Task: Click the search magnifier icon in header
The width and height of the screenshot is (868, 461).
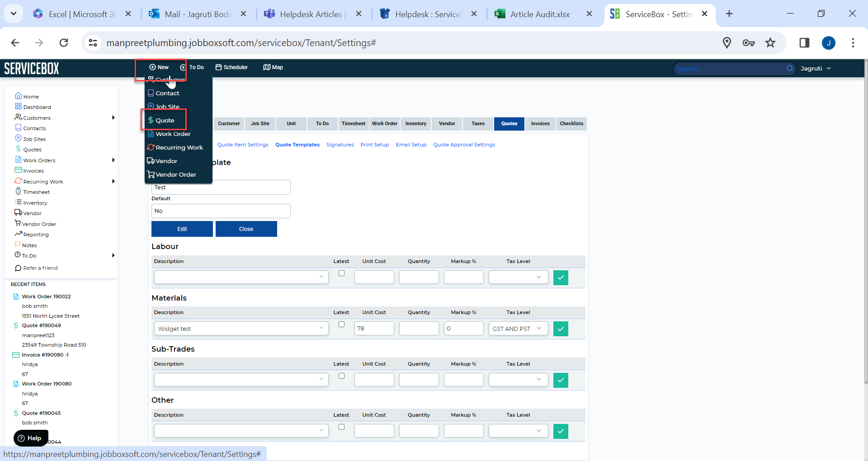Action: coord(790,69)
